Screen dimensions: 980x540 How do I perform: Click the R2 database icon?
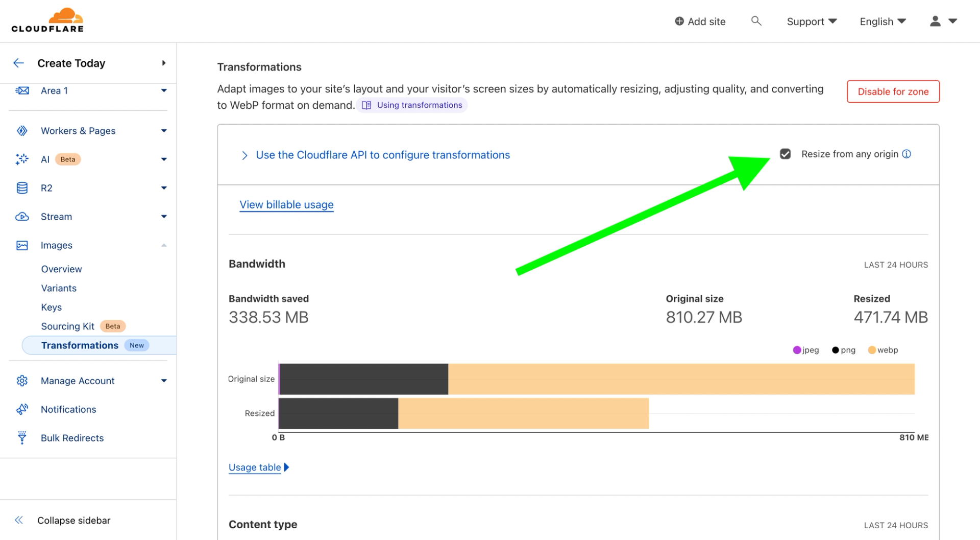[22, 188]
